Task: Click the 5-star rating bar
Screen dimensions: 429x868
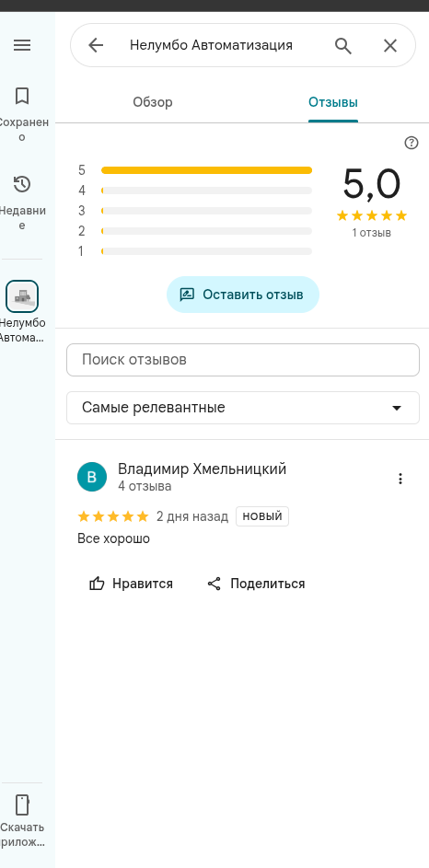Action: point(206,170)
